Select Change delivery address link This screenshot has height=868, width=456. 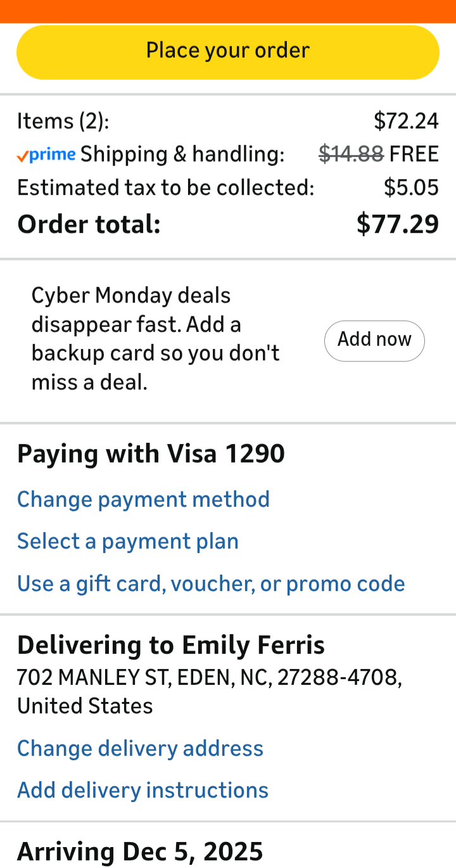point(140,748)
